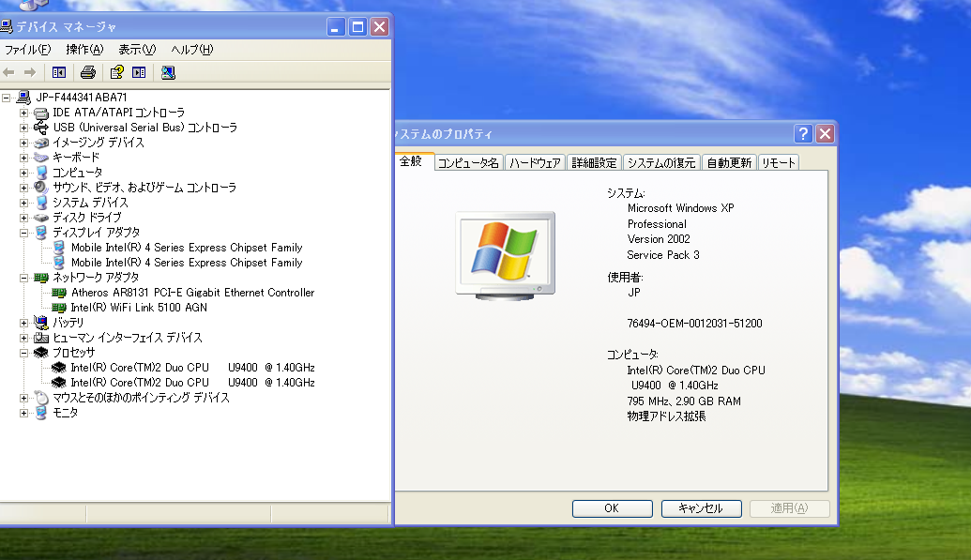Click the Forward arrow in Device Manager toolbar
This screenshot has width=971, height=560.
pos(30,72)
